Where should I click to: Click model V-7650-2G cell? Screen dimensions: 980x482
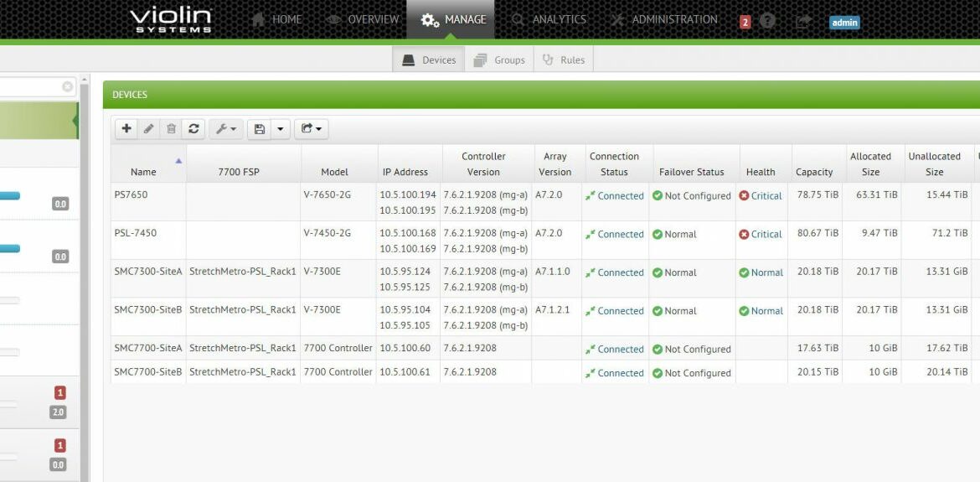328,195
